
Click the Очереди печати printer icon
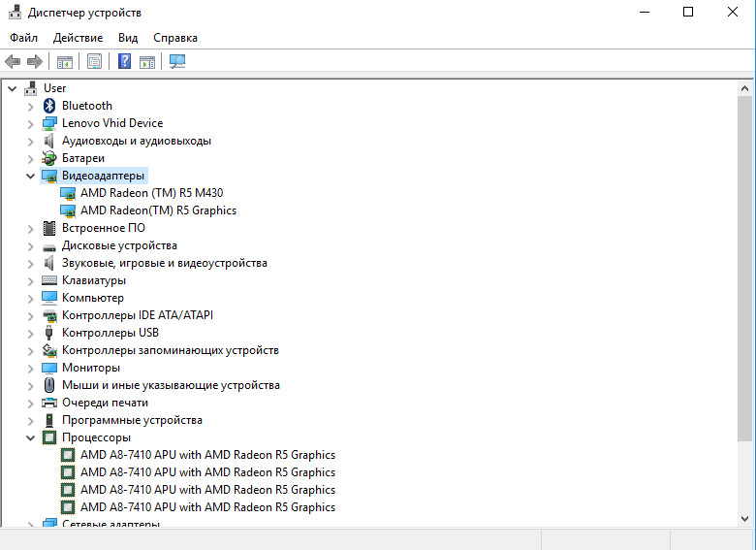click(49, 403)
